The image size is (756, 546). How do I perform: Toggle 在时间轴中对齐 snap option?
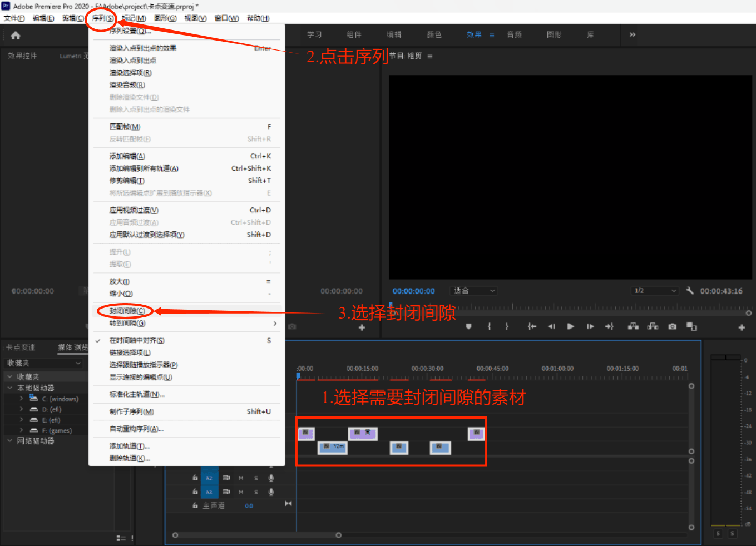click(137, 340)
